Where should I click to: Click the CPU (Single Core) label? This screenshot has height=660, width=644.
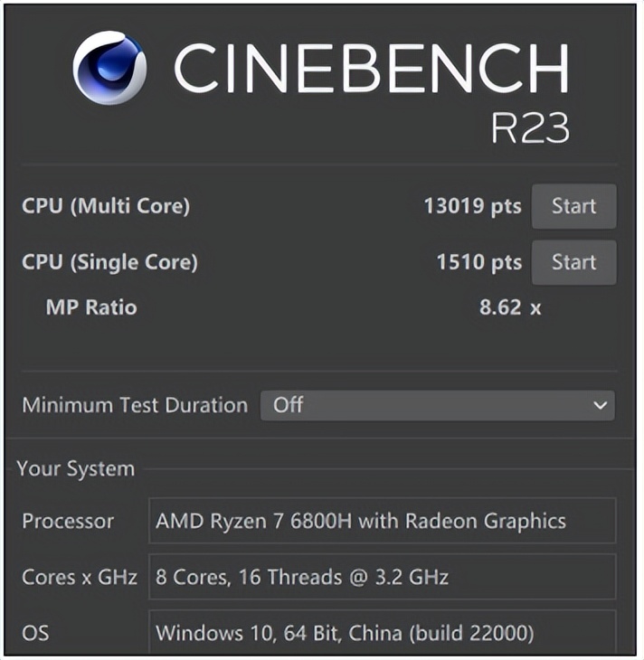click(109, 262)
